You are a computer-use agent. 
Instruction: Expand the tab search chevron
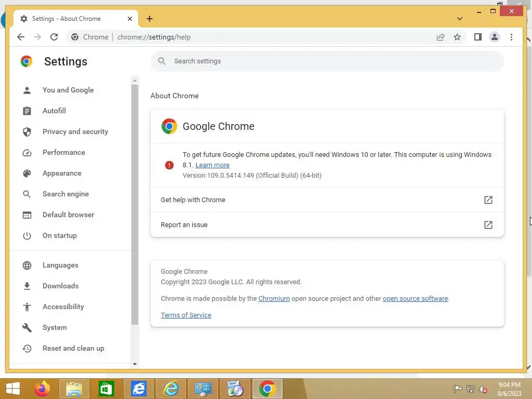click(459, 19)
